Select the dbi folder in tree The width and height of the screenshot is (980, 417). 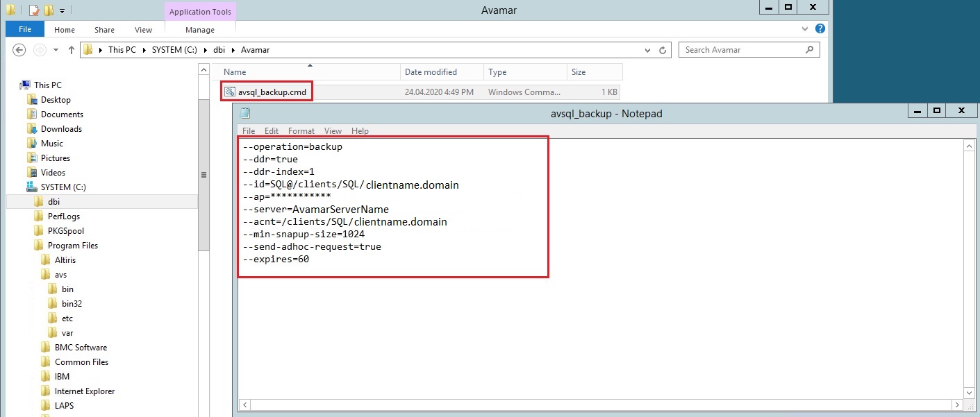coord(101,201)
